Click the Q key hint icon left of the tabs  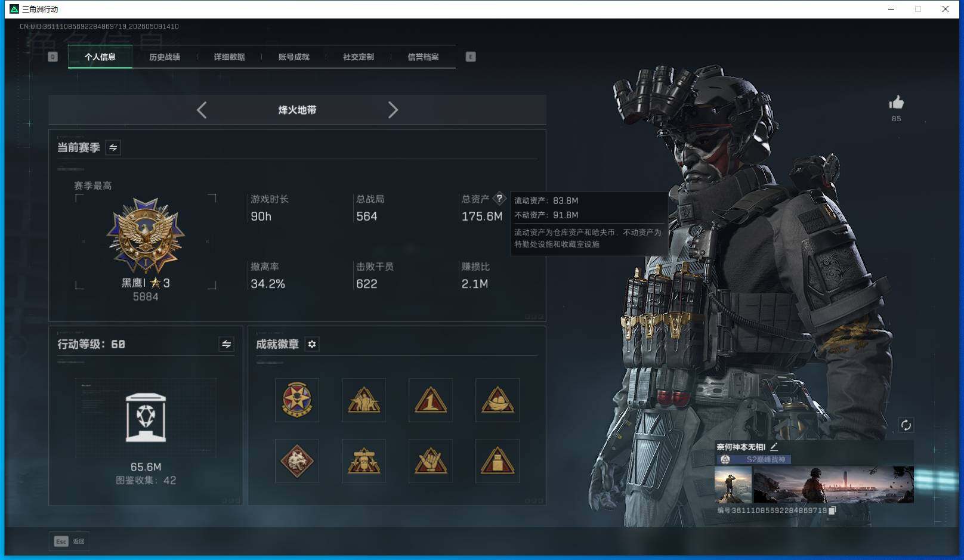52,57
